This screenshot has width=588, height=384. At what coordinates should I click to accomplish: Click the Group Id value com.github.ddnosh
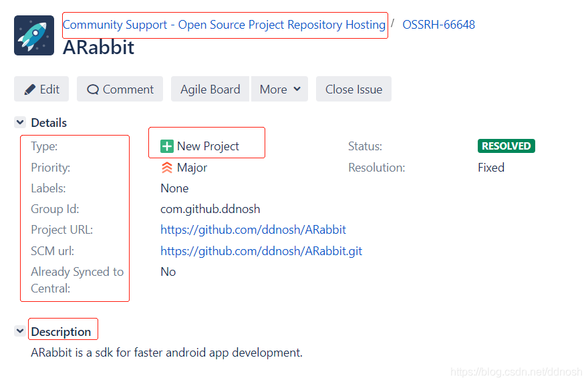[x=210, y=209]
